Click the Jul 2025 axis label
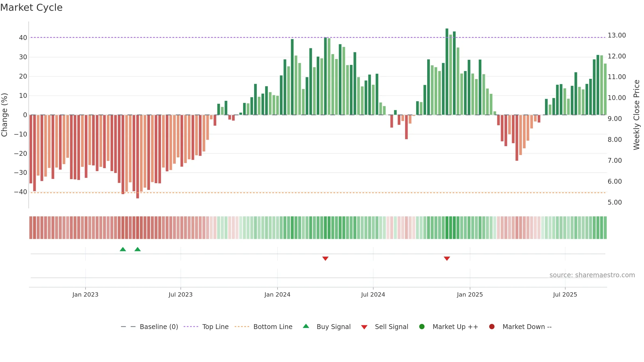Viewport: 644px width, 362px height. pyautogui.click(x=565, y=294)
